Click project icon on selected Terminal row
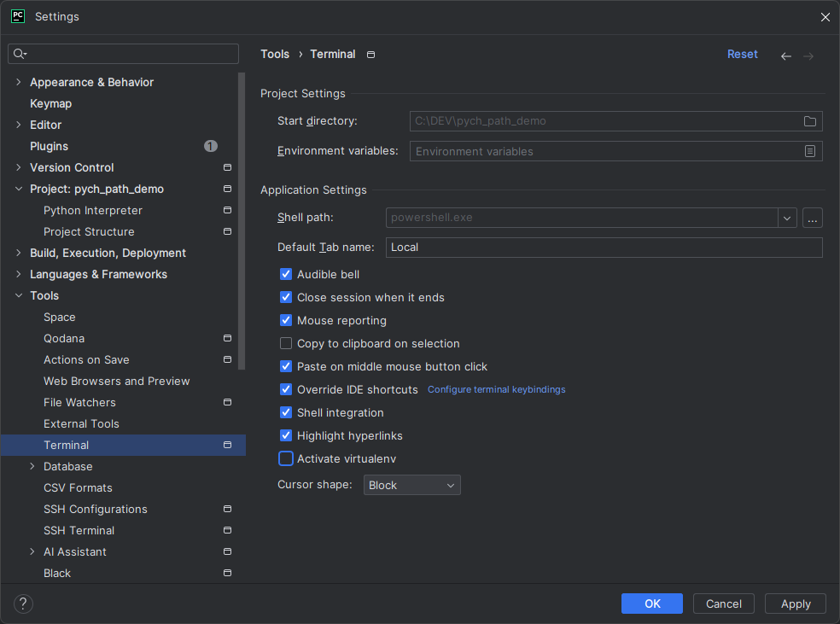Viewport: 840px width, 624px height. 227,445
